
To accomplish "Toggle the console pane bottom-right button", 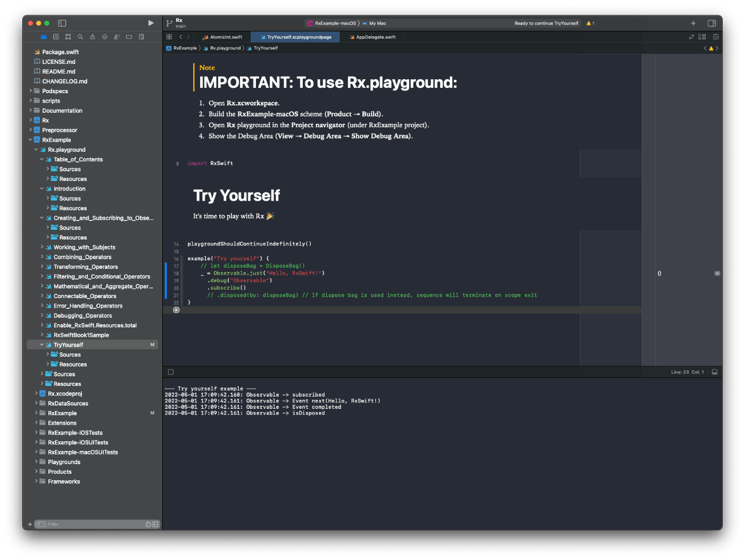I will coord(715,372).
